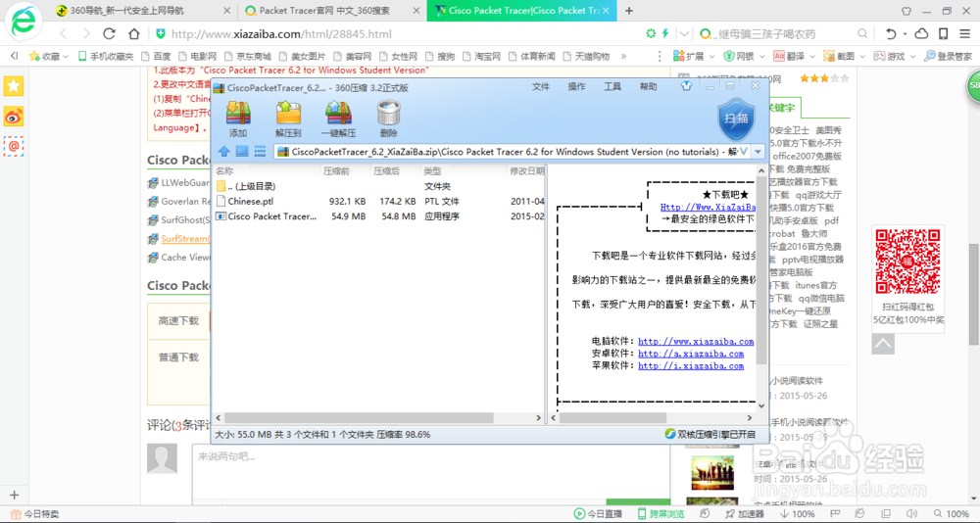
Task: Open a new browser tab with plus
Action: (629, 11)
